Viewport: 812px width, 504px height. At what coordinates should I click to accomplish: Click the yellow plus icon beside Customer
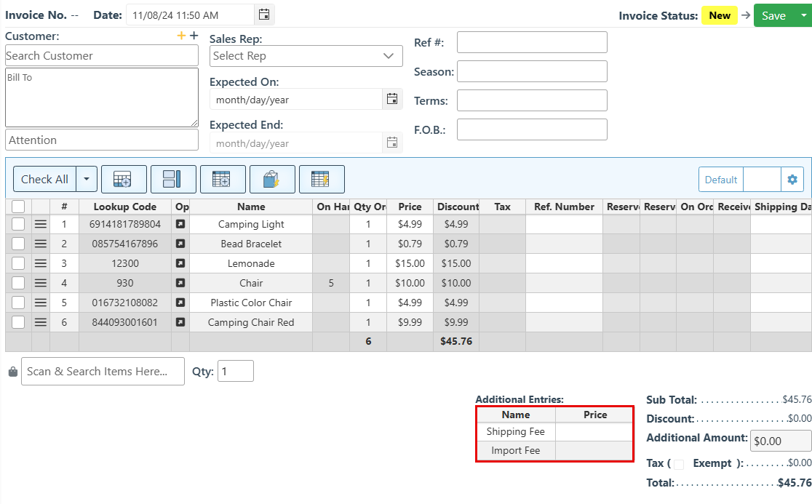click(181, 36)
